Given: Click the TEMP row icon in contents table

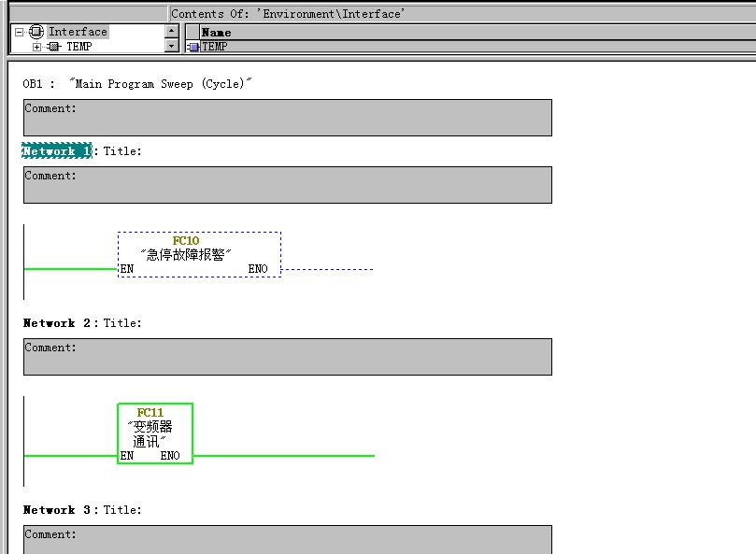Looking at the screenshot, I should click(x=193, y=47).
